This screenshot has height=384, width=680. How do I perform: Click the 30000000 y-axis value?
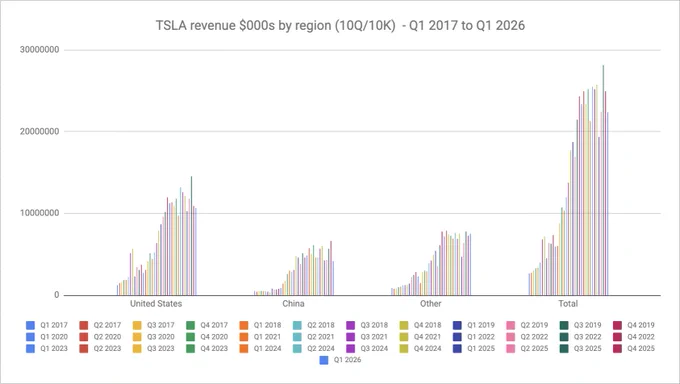(x=39, y=50)
